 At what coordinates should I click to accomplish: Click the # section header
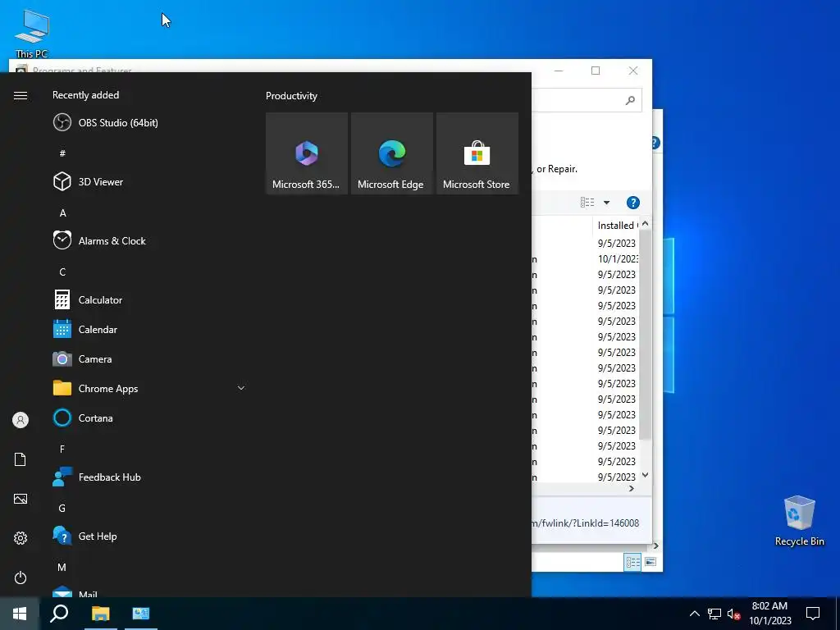(62, 153)
